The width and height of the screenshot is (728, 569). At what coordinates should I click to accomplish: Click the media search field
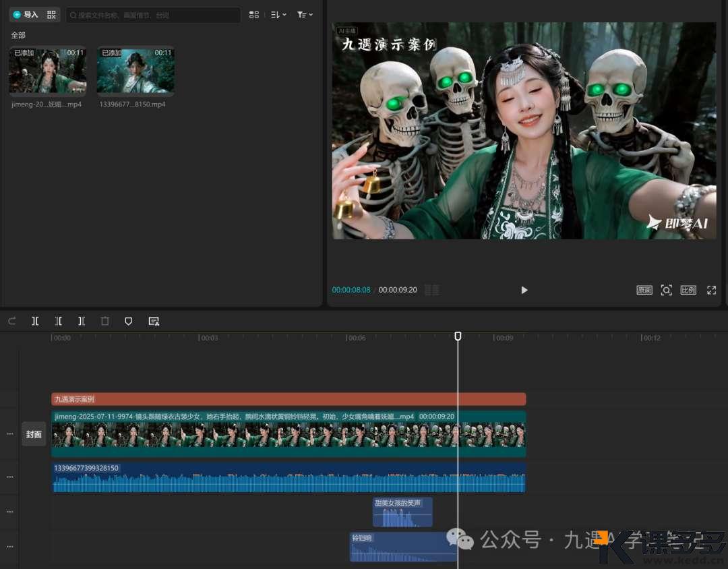point(153,16)
